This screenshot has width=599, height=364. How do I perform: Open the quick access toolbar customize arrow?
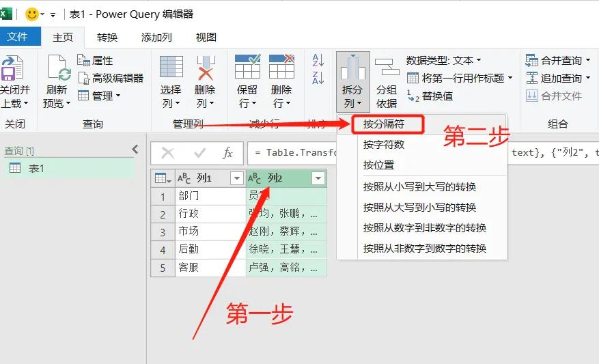click(x=53, y=15)
